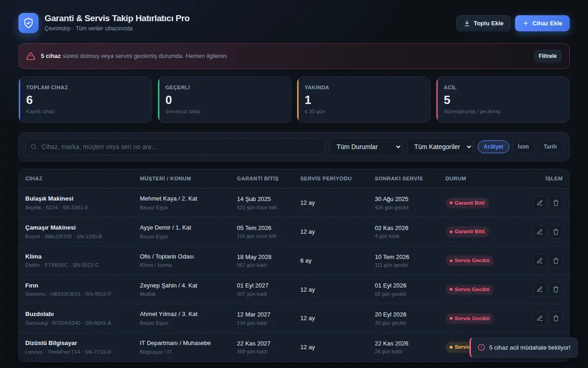Add a new device with Cihaz Ekle

(542, 23)
